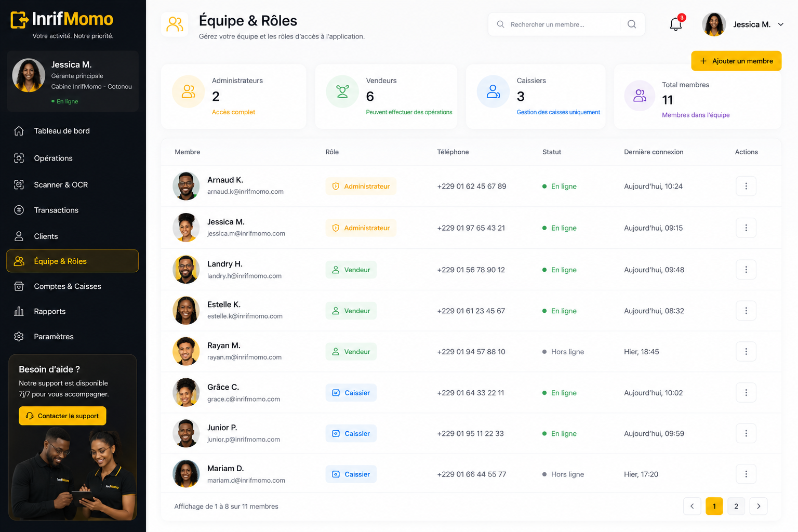Click Mariam D.'s Hors ligne status
The image size is (798, 532).
point(563,474)
